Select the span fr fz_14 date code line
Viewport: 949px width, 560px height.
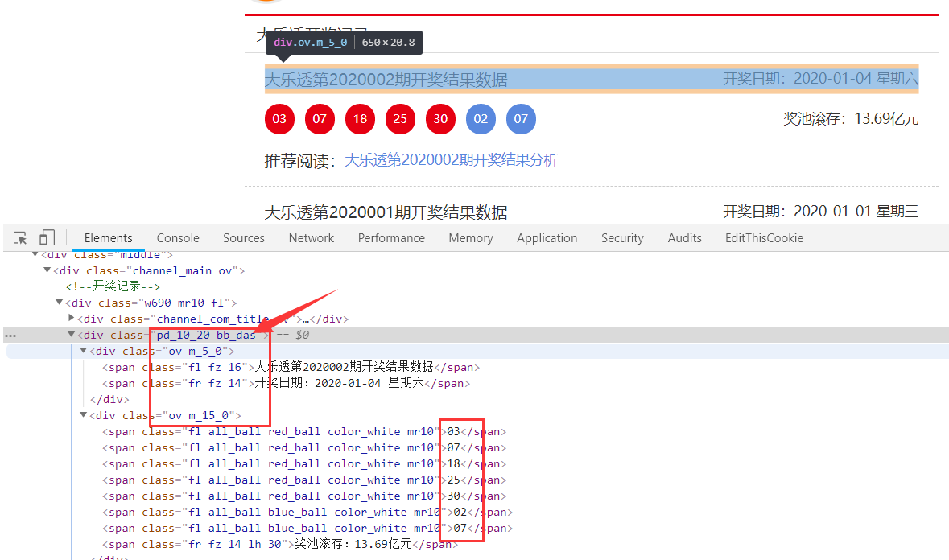tap(287, 384)
